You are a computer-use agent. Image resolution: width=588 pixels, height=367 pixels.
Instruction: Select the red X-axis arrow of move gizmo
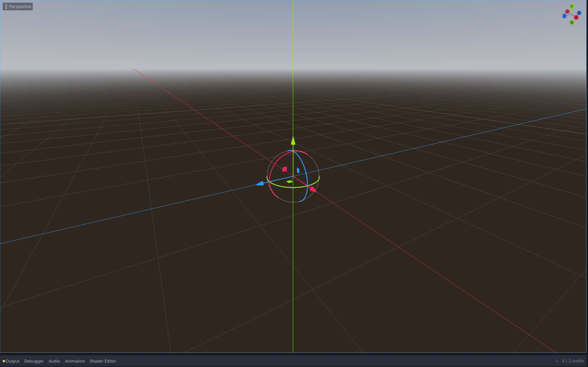pos(313,189)
